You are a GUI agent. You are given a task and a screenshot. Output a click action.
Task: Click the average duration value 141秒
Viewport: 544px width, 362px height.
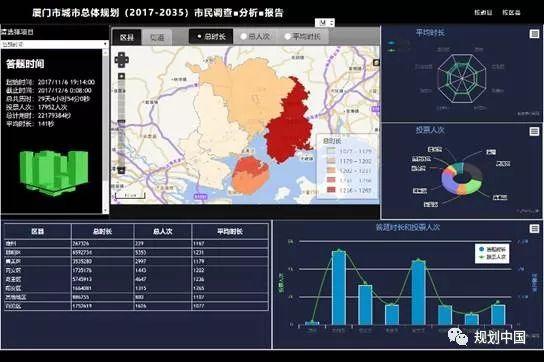pos(46,124)
